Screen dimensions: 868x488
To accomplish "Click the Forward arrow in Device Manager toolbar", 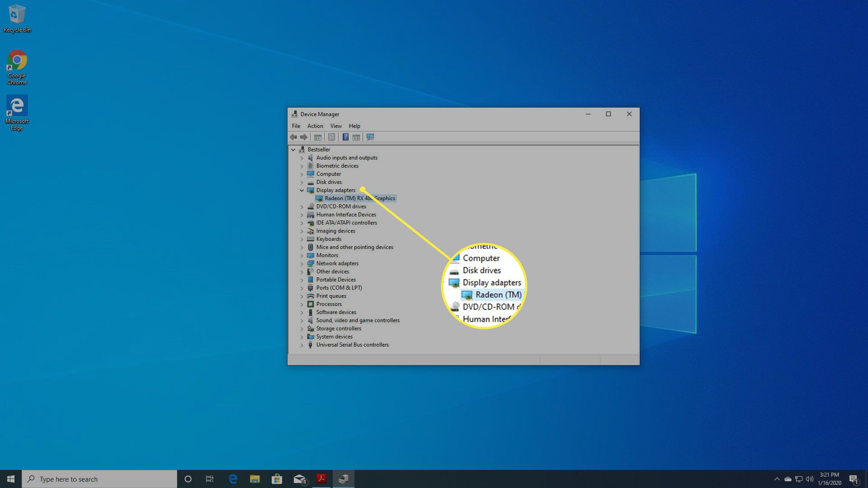I will (x=304, y=137).
